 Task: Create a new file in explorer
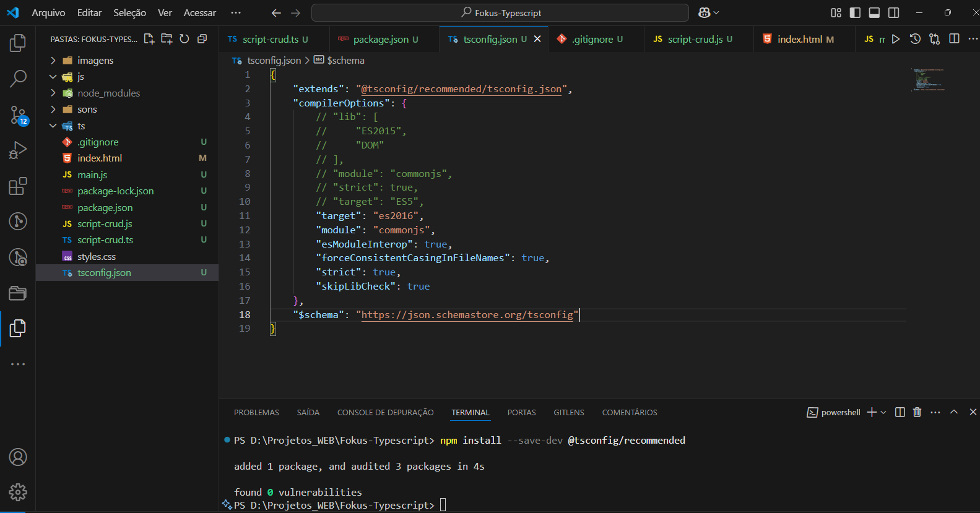click(149, 39)
